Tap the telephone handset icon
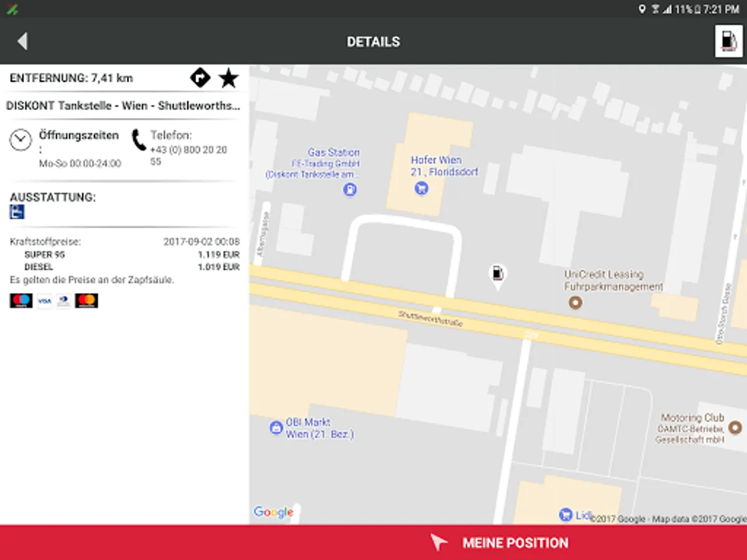 [x=139, y=141]
